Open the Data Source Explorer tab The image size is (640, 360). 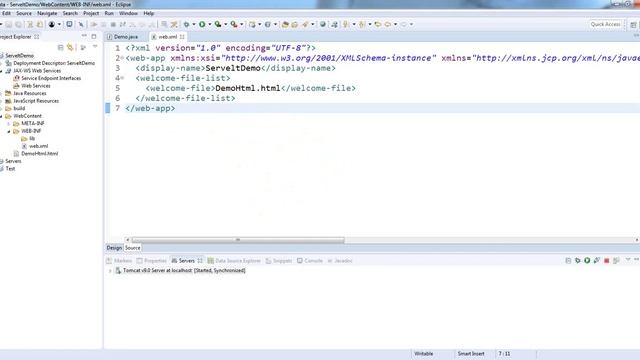[234, 261]
